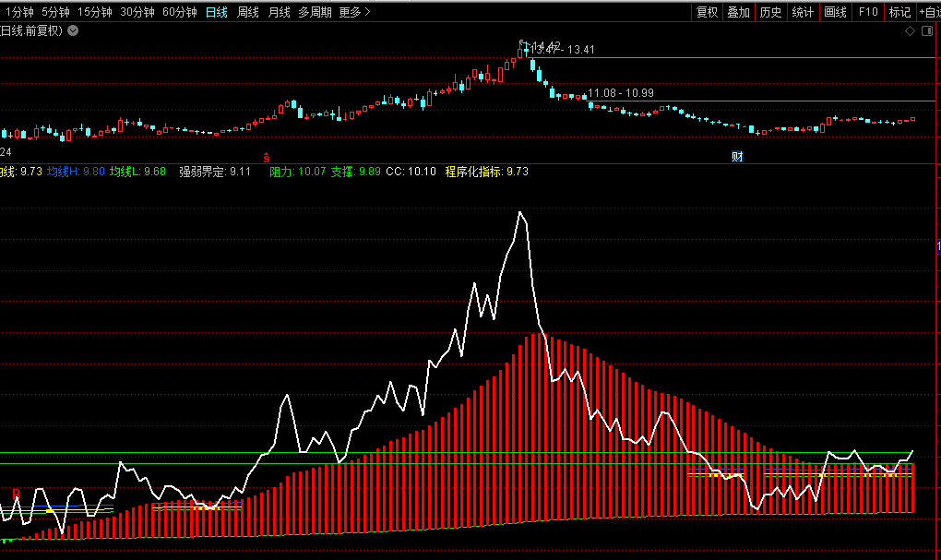Switch to the 1分钟 period tab
This screenshot has height=560, width=941.
pos(19,12)
